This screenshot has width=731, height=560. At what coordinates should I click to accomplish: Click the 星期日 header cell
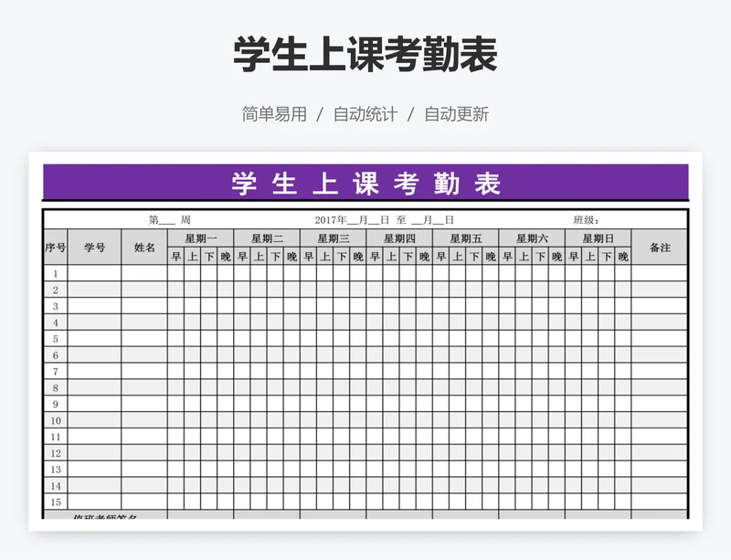click(599, 238)
